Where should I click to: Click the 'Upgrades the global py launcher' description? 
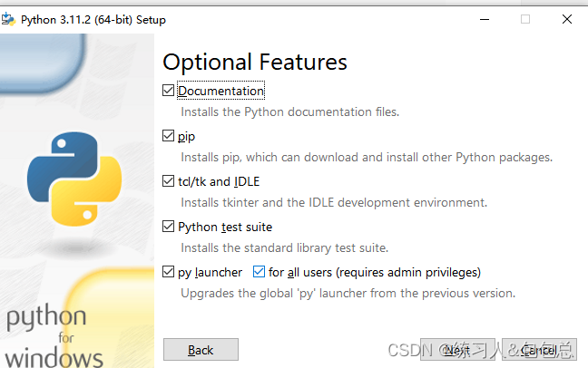pyautogui.click(x=348, y=294)
